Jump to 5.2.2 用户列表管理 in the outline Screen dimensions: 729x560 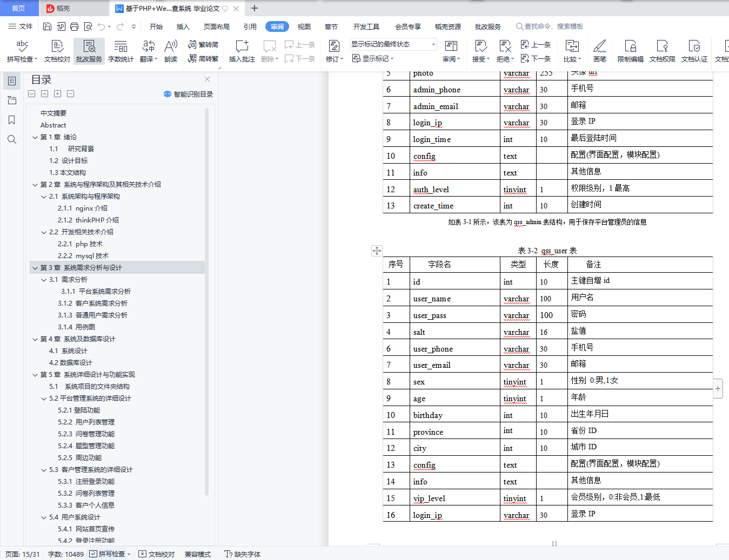coord(86,422)
